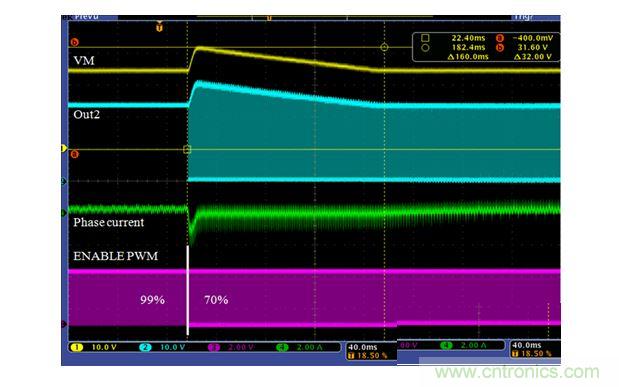Select the orange trigger position marker at top
This screenshot has width=619, height=387.
[x=159, y=27]
